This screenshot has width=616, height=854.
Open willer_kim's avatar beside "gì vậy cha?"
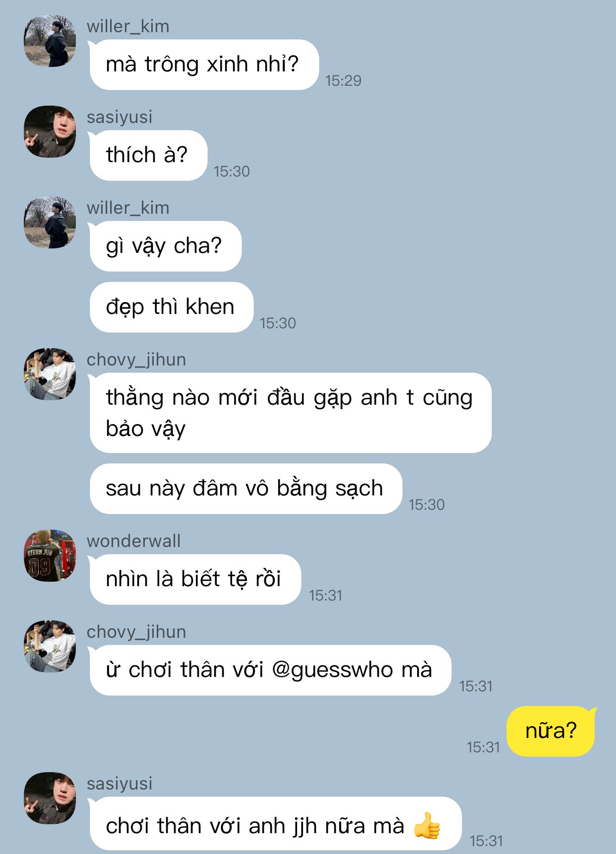(50, 223)
